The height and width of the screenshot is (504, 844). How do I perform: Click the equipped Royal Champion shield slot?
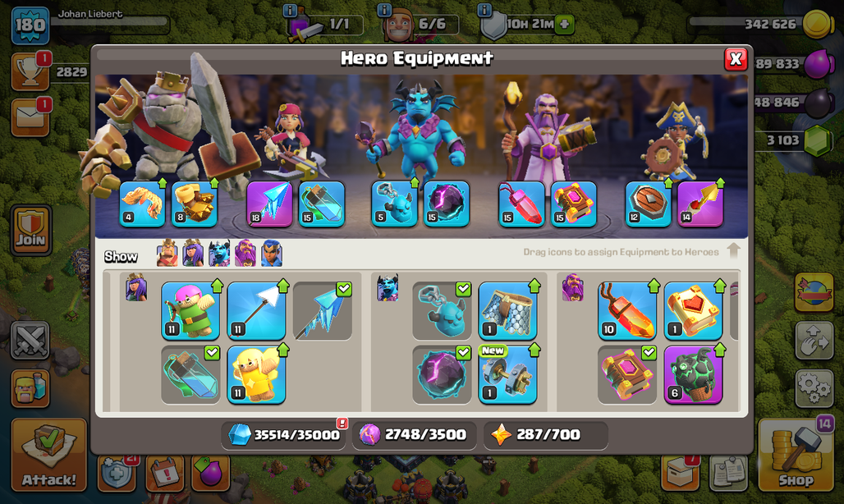648,204
